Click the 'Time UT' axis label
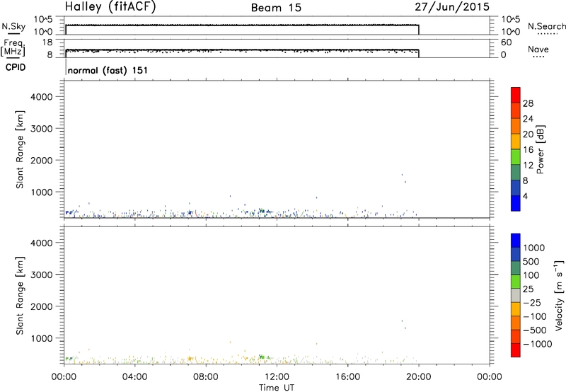Image resolution: width=566 pixels, height=392 pixels. tap(277, 388)
